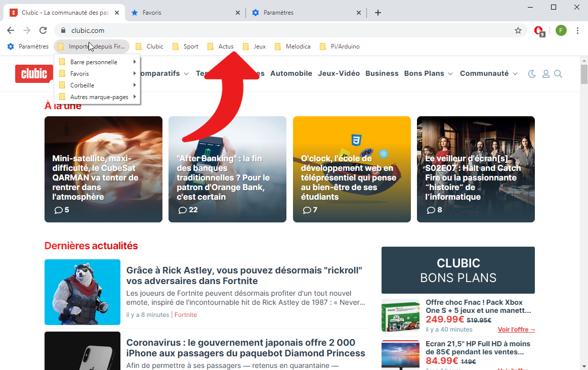Open Chrome's three-dot menu

(x=577, y=30)
